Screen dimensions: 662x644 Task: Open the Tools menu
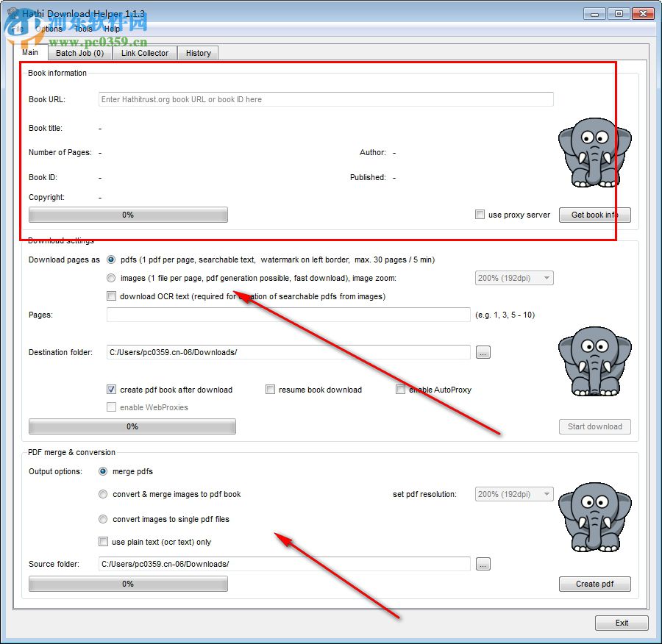click(x=83, y=29)
